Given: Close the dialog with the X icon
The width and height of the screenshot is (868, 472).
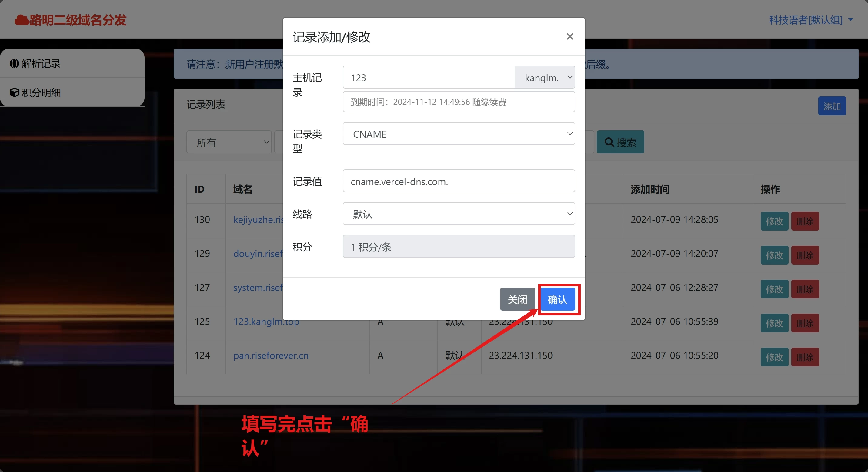Looking at the screenshot, I should coord(570,36).
